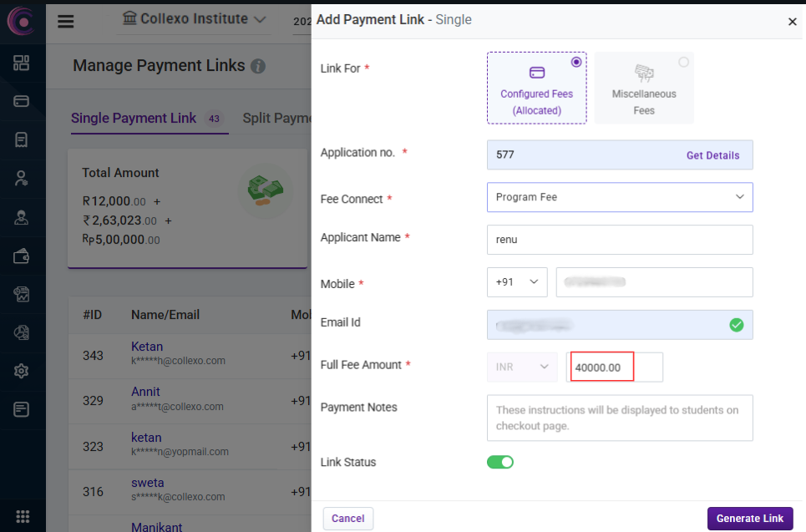Select the Configured Fees (Allocated) radio option

[x=575, y=63]
